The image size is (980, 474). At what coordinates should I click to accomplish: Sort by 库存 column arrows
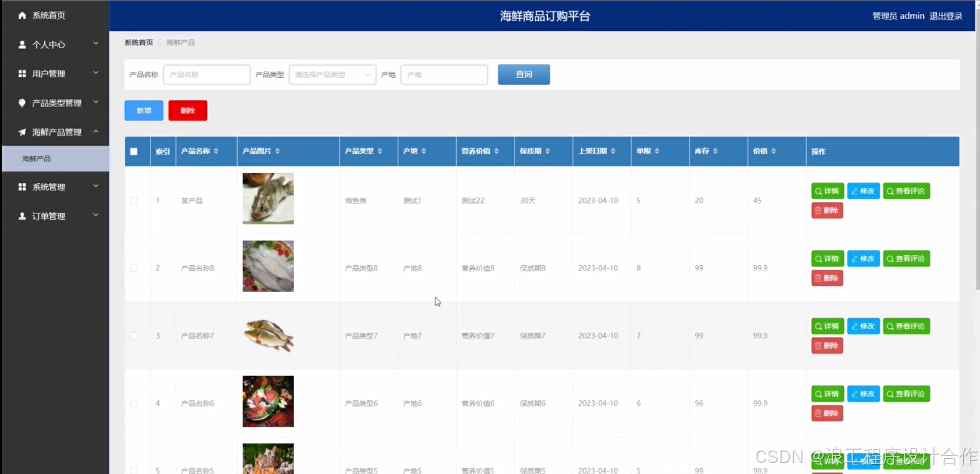point(716,151)
